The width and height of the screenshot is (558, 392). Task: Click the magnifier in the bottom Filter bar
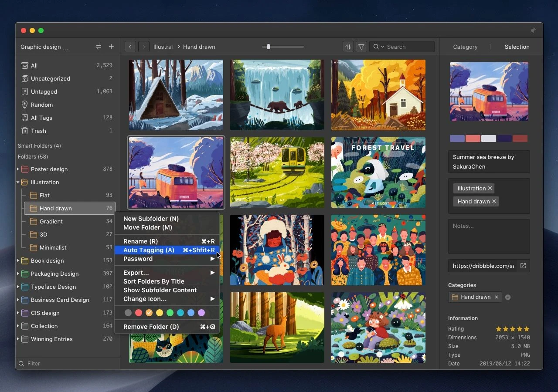point(20,363)
